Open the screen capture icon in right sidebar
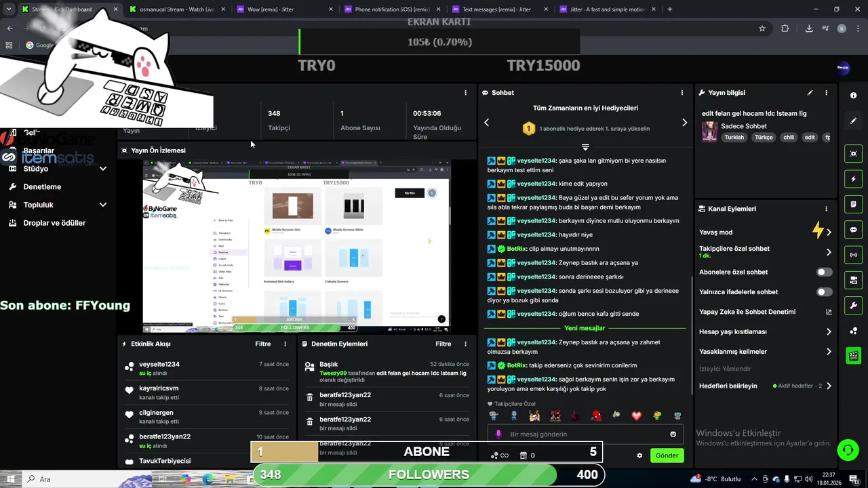 click(x=853, y=154)
